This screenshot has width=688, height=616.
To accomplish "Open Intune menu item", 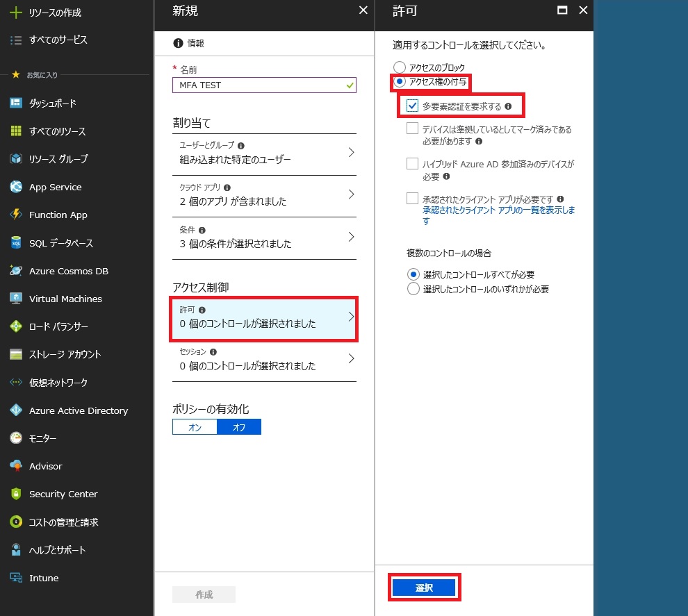I will pyautogui.click(x=44, y=578).
